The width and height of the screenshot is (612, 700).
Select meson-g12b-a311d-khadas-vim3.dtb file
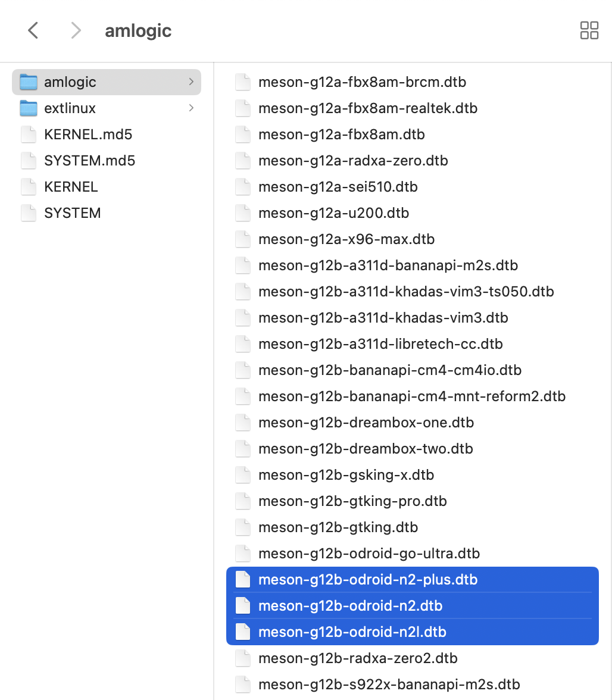tap(383, 318)
